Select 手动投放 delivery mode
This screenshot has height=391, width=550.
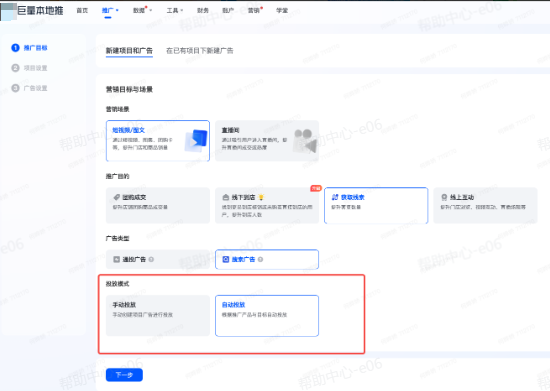[158, 316]
